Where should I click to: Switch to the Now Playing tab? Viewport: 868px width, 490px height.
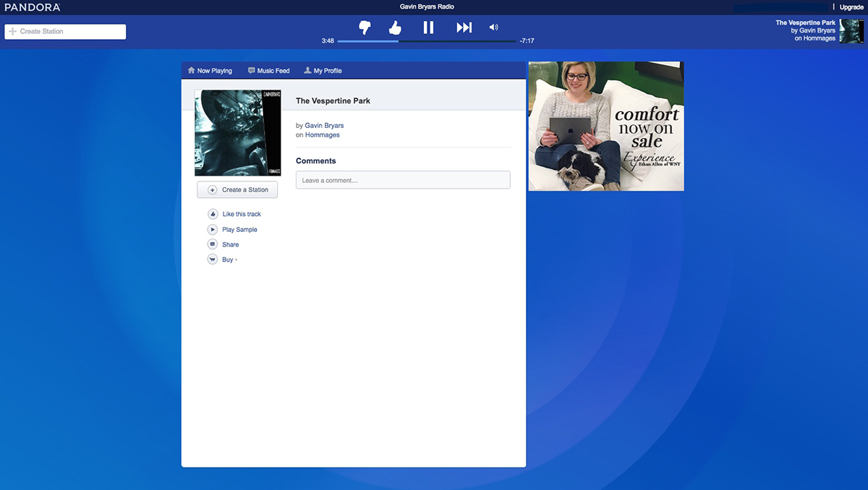point(210,71)
